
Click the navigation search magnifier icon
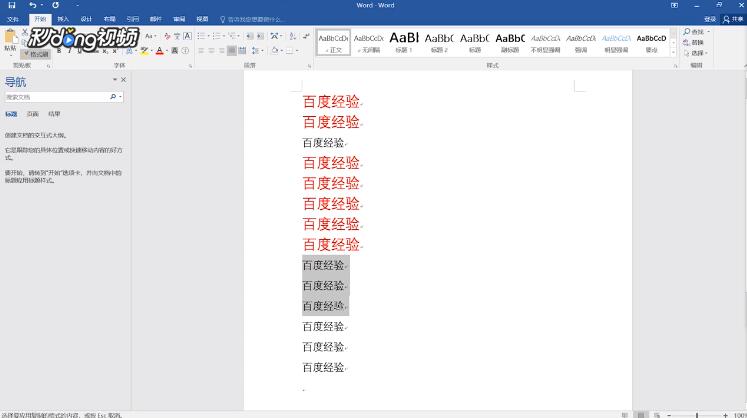[x=113, y=97]
